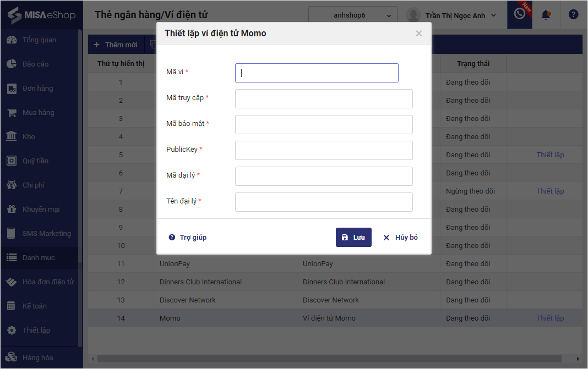Image resolution: width=588 pixels, height=369 pixels.
Task: Open the phone support icon
Action: [519, 14]
